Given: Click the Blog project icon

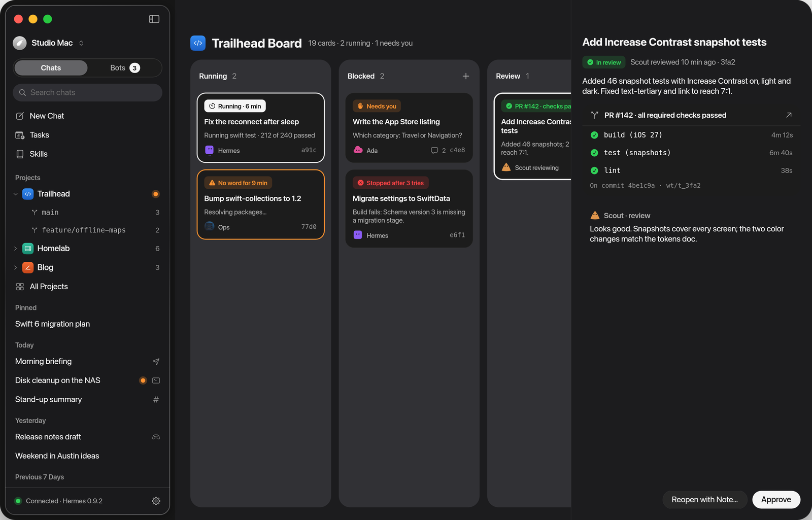Looking at the screenshot, I should pyautogui.click(x=28, y=267).
